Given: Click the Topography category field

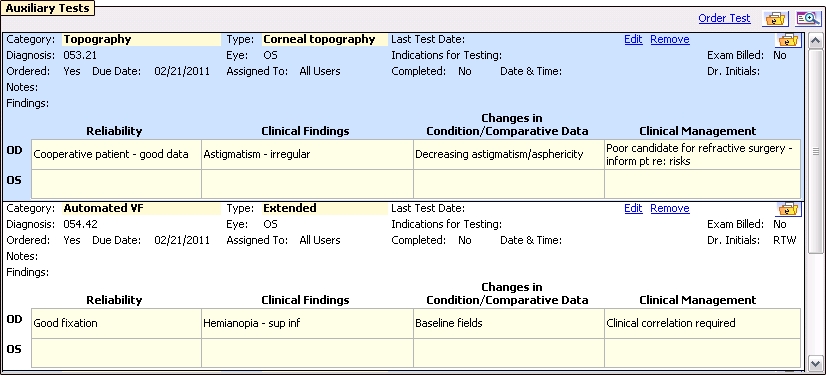Looking at the screenshot, I should point(141,40).
